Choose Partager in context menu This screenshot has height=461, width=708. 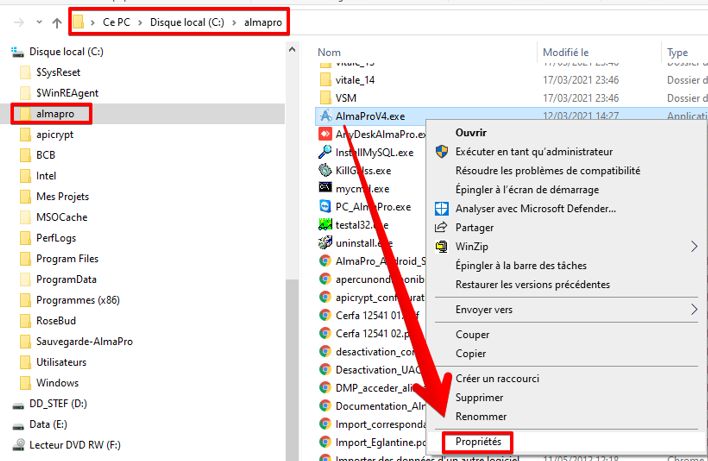474,228
